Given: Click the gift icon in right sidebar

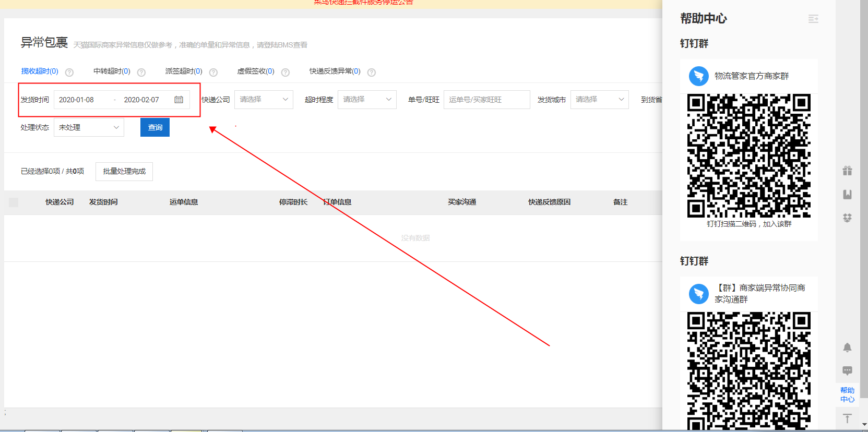Looking at the screenshot, I should (x=847, y=171).
